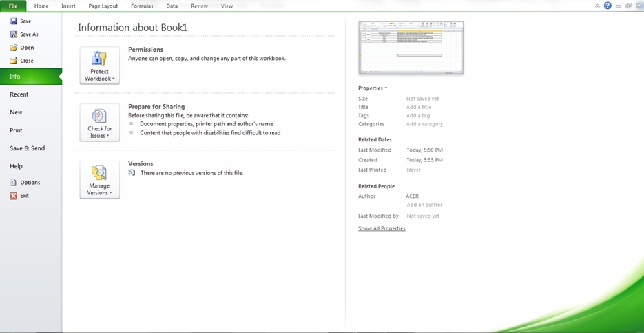This screenshot has height=333, width=644.
Task: Click the Size 'Not saved yet' value
Action: 423,99
